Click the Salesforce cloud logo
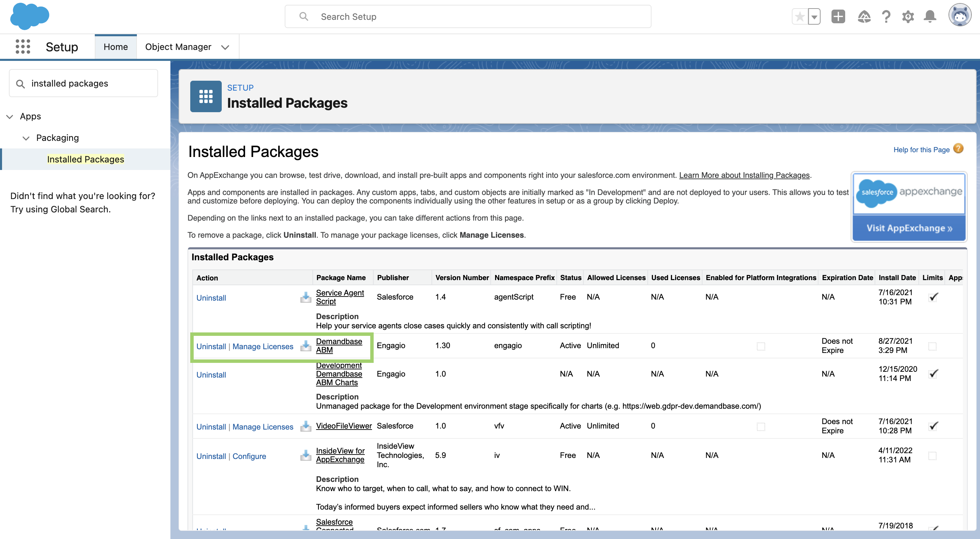The height and width of the screenshot is (539, 980). coord(30,16)
